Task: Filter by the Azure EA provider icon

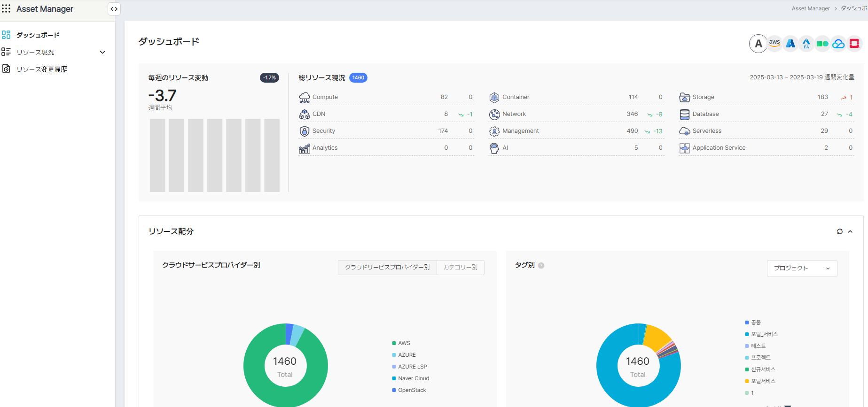Action: pyautogui.click(x=806, y=44)
